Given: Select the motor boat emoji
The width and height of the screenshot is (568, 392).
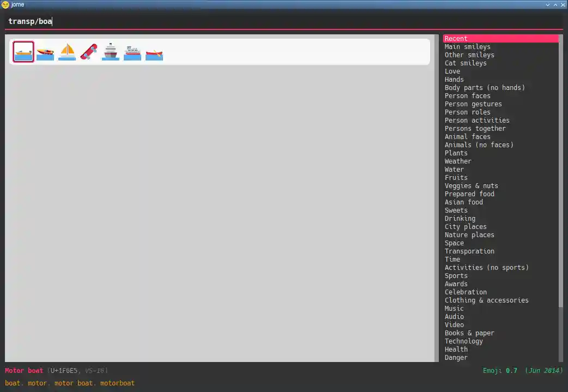Looking at the screenshot, I should coord(23,52).
